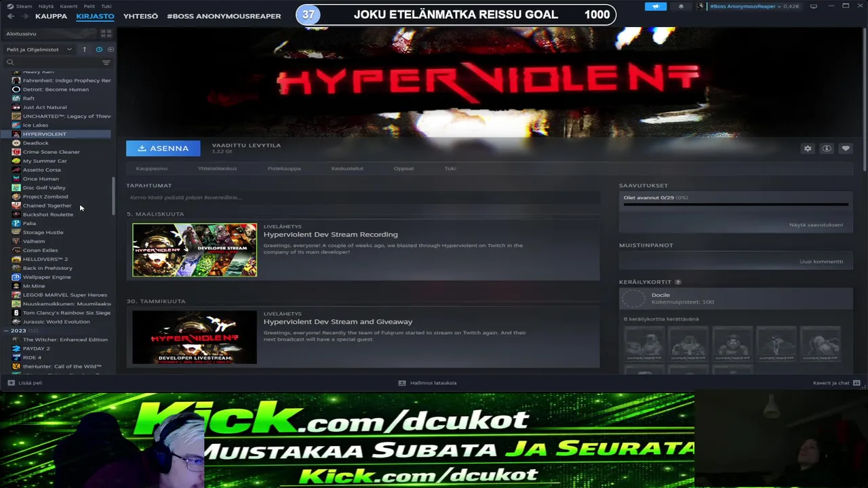The height and width of the screenshot is (488, 868).
Task: Open Hyperviolent Dev Stream Recording thumbnail
Action: coord(195,250)
